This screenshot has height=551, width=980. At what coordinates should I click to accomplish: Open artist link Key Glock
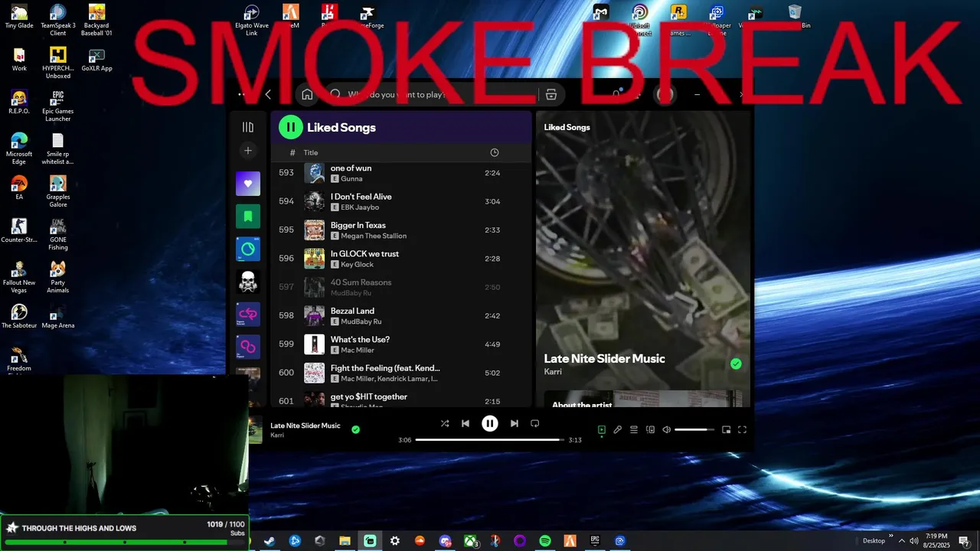coord(357,264)
